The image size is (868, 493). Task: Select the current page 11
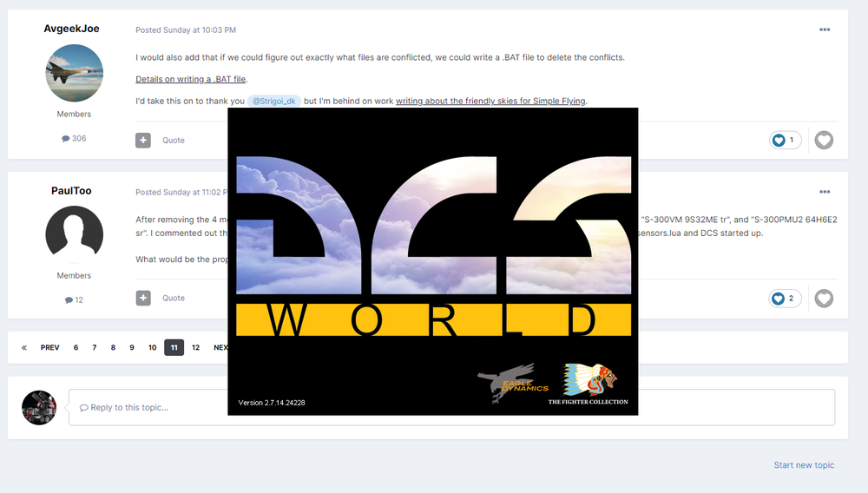click(174, 347)
